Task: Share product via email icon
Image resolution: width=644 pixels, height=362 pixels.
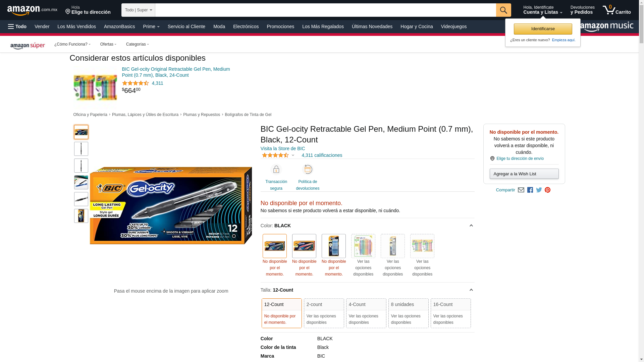Action: coord(521,190)
